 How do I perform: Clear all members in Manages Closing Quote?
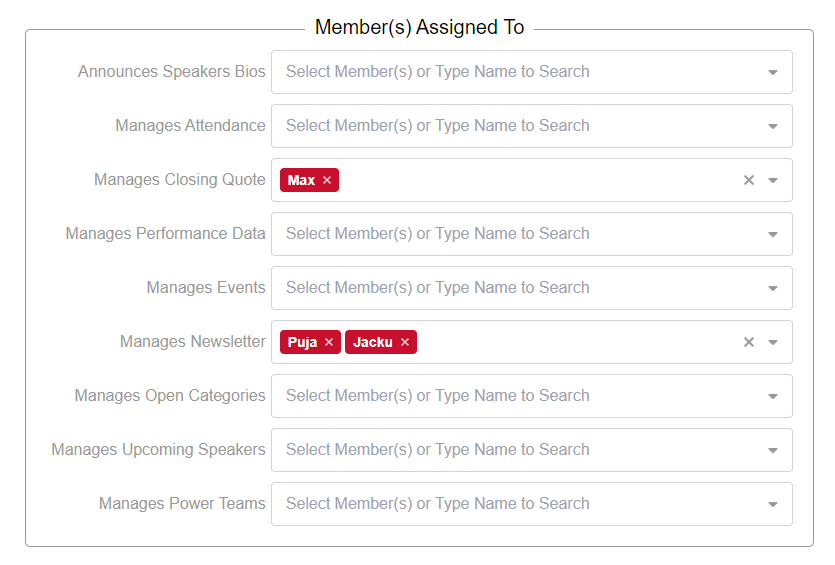click(x=748, y=181)
